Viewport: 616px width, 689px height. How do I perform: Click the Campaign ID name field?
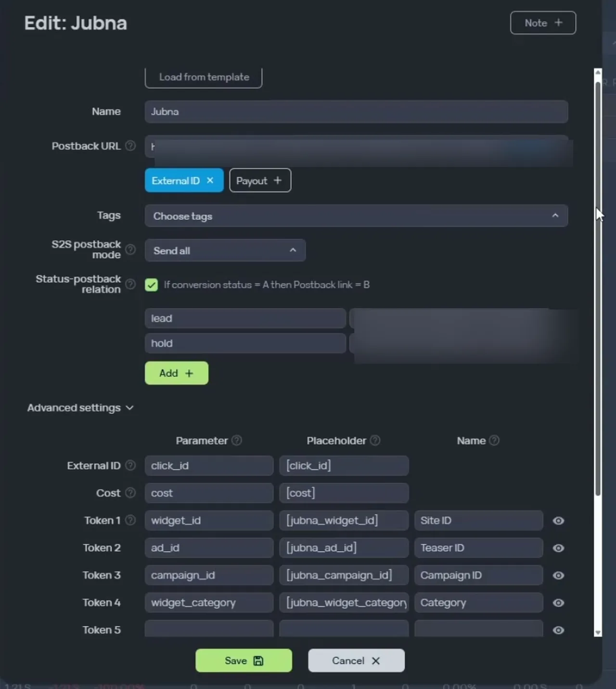479,575
